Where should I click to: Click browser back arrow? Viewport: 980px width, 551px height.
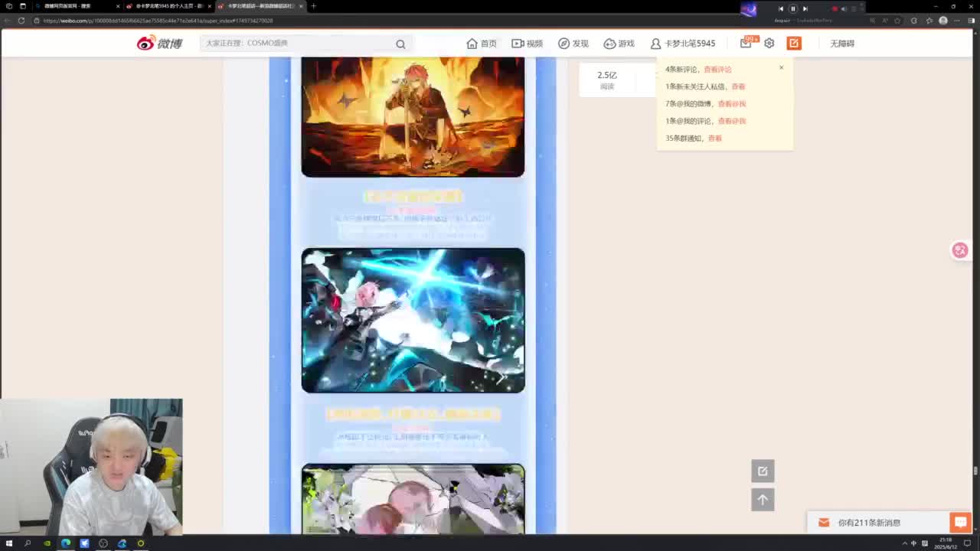click(x=9, y=21)
